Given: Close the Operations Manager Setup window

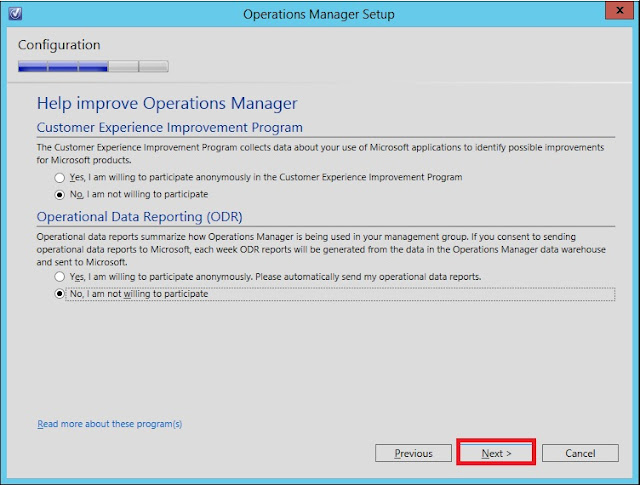Looking at the screenshot, I should tap(619, 10).
